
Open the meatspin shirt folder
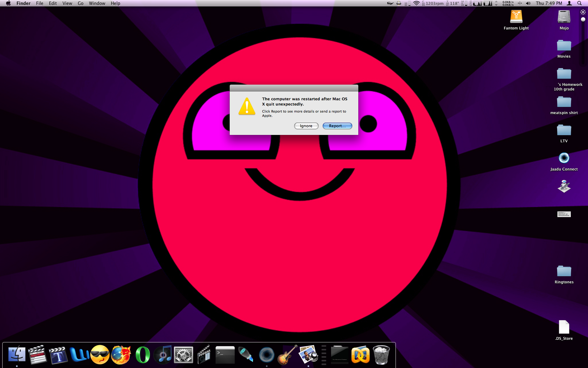pos(564,102)
